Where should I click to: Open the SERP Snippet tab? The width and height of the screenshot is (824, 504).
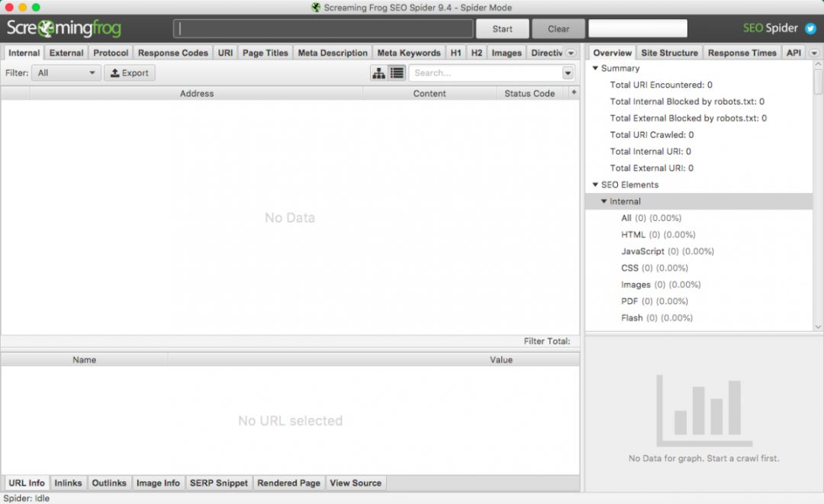coord(219,483)
